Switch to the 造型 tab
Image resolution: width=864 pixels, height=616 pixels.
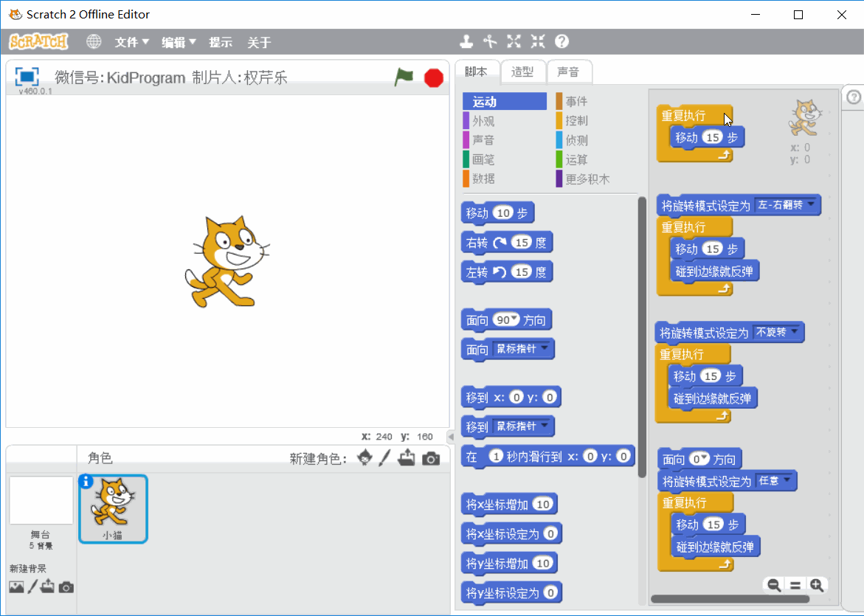click(522, 72)
